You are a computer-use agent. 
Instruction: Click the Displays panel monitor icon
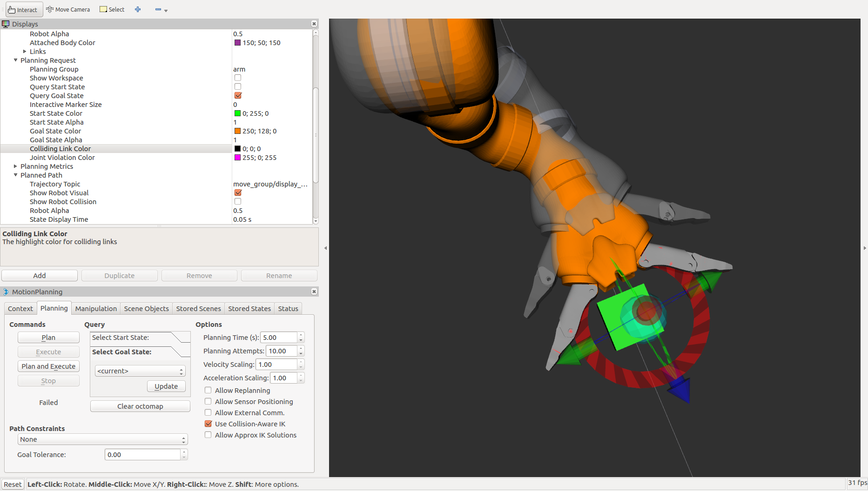(6, 24)
